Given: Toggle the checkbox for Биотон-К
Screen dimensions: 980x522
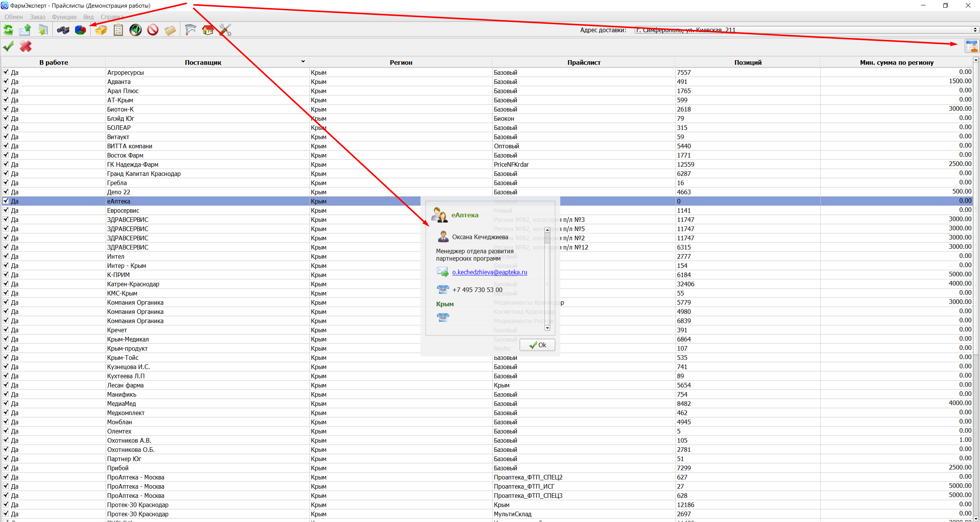Looking at the screenshot, I should click(x=6, y=109).
